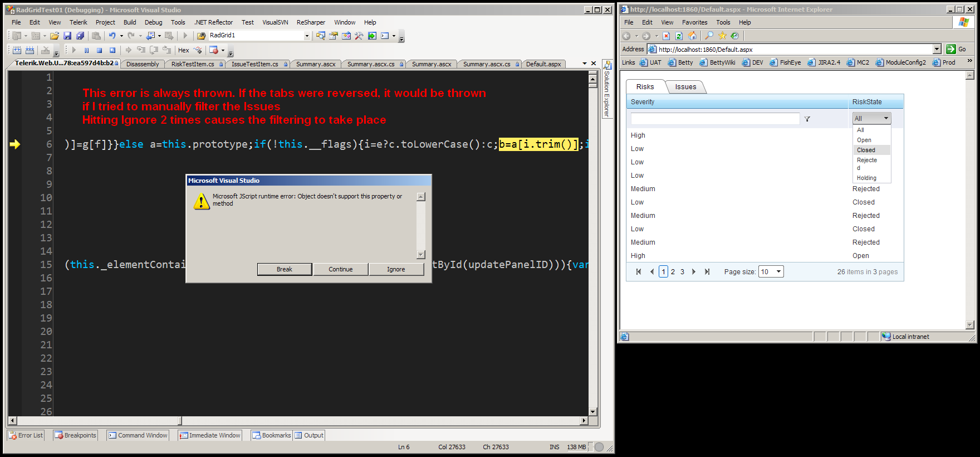Open the Debug menu in Visual Studio
Viewport: 980px width, 457px height.
(153, 22)
